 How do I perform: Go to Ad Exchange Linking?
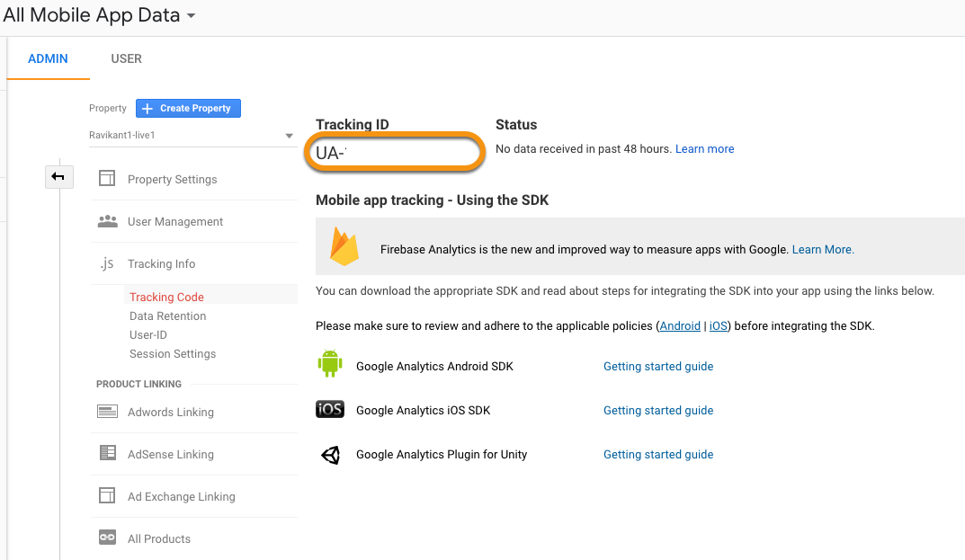[x=182, y=496]
